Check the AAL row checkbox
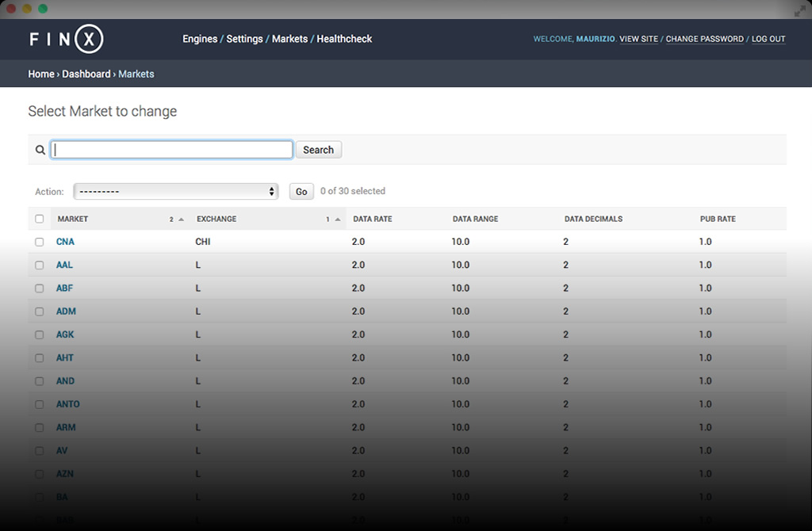Image resolution: width=812 pixels, height=531 pixels. coord(40,265)
